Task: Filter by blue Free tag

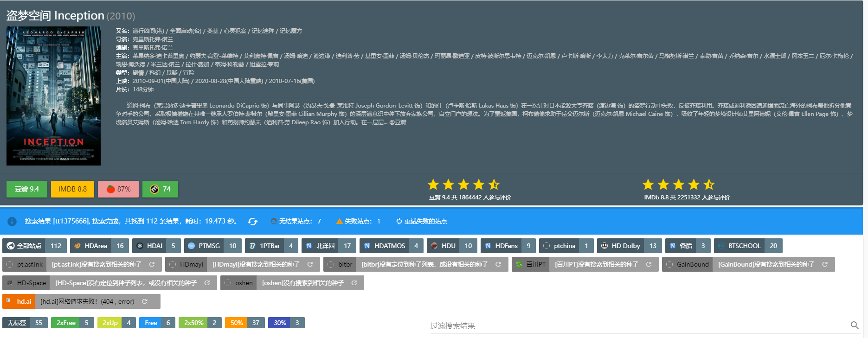Action: (x=157, y=323)
